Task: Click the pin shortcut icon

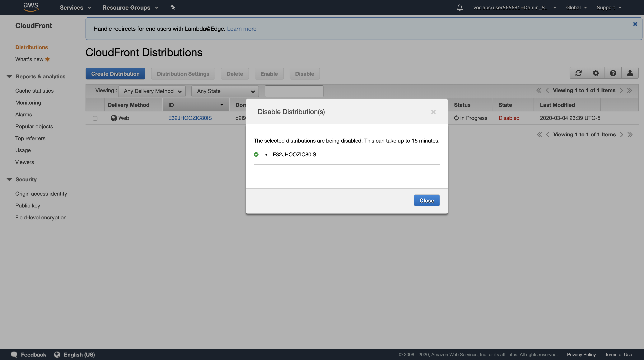Action: click(173, 7)
